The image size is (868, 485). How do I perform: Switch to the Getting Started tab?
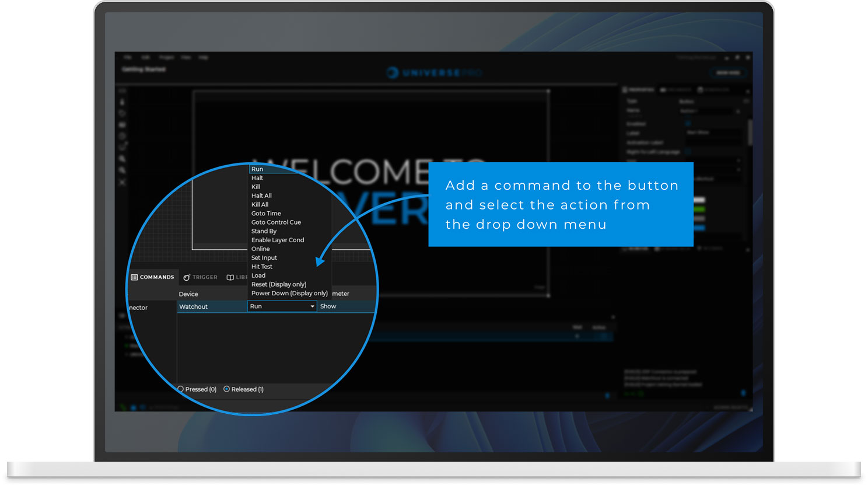[x=143, y=69]
